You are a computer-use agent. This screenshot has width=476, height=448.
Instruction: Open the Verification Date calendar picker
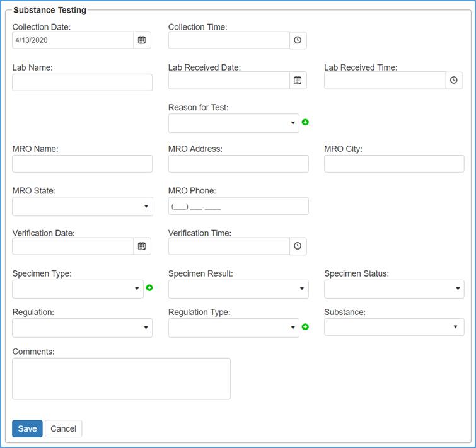[142, 246]
